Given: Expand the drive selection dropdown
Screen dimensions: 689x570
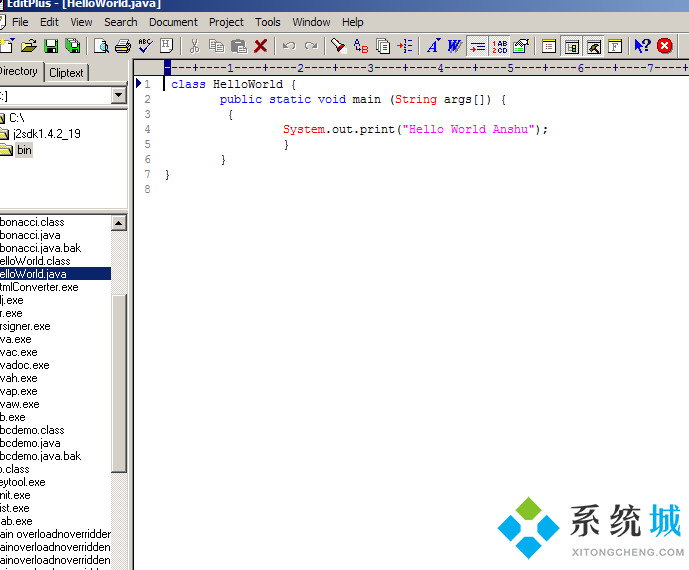Looking at the screenshot, I should tap(118, 95).
